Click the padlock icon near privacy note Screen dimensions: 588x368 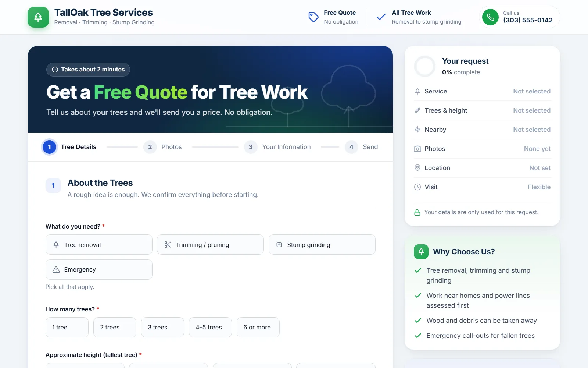click(x=417, y=212)
